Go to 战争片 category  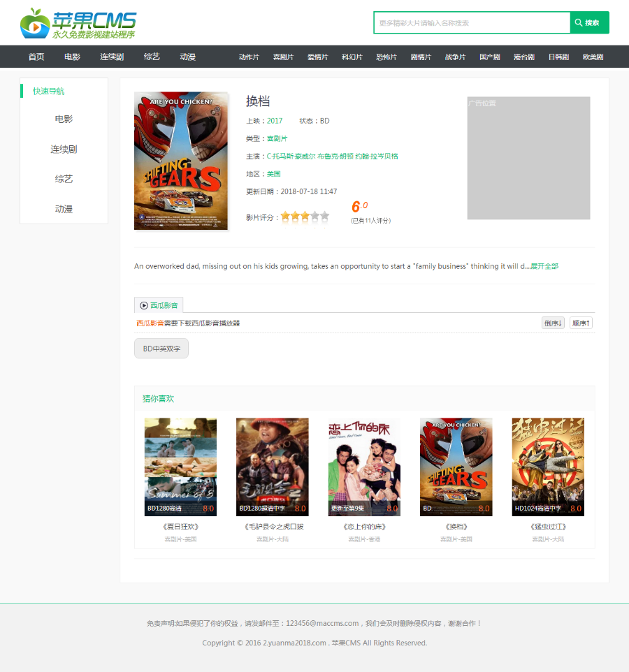[x=456, y=57]
